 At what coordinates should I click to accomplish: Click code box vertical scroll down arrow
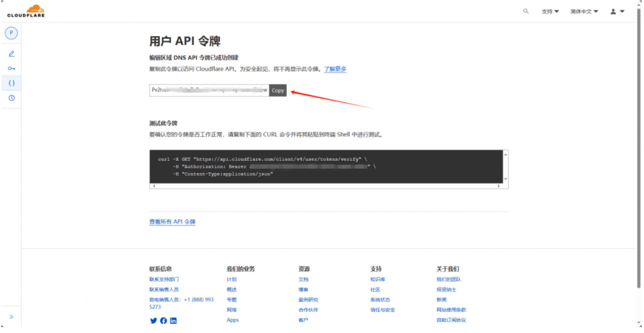(x=505, y=179)
